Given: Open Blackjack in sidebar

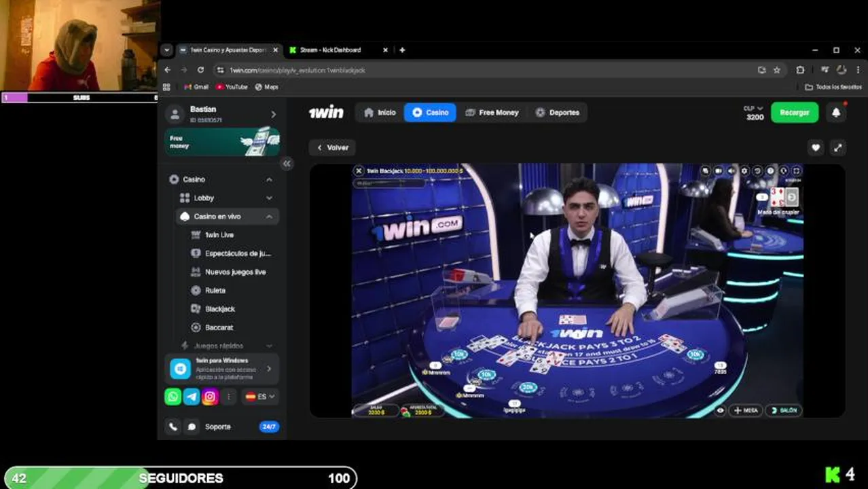Looking at the screenshot, I should [213, 309].
